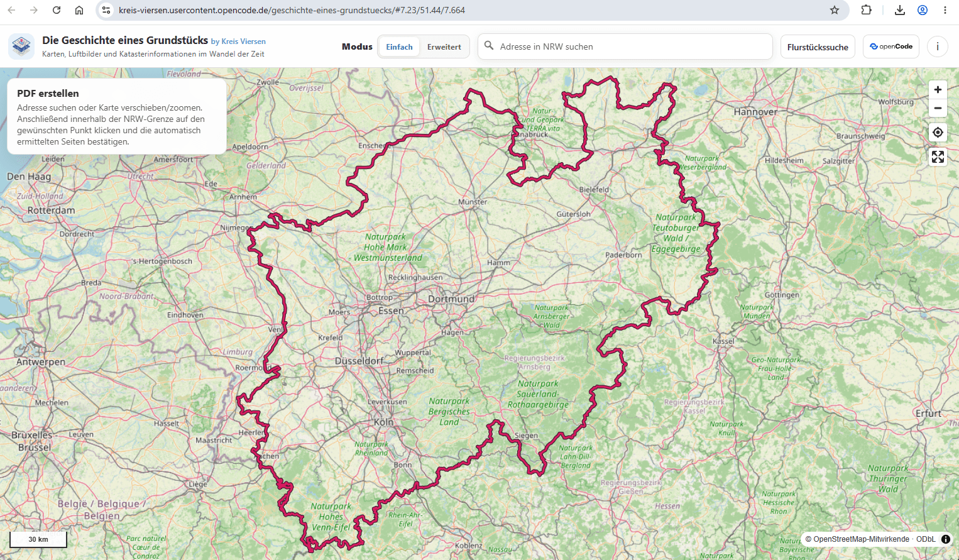Open the openCode link button

[891, 47]
